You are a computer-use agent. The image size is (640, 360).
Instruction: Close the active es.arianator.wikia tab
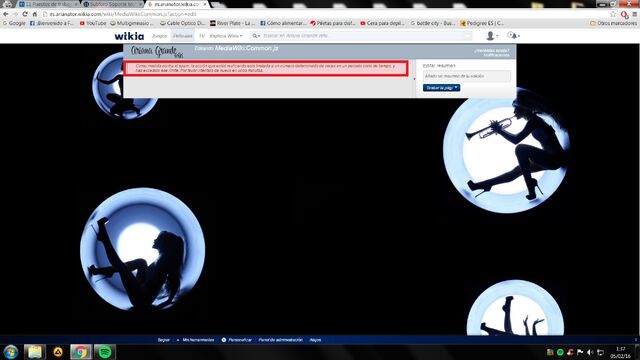[205, 4]
